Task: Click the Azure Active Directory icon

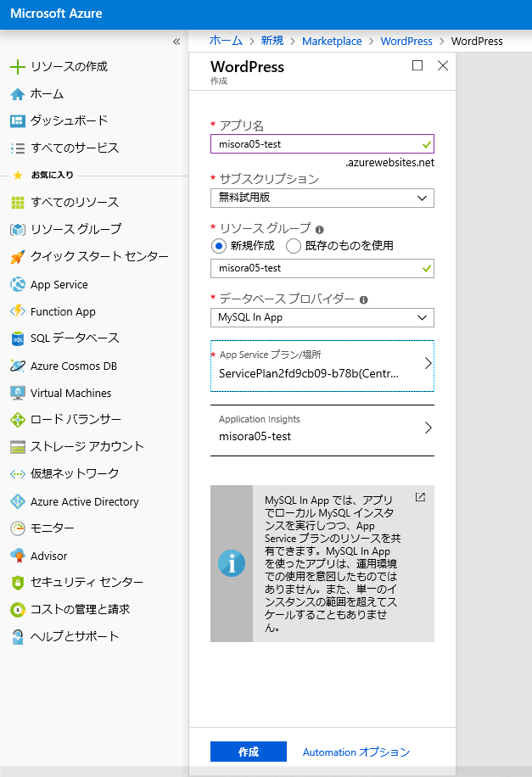Action: 17,501
